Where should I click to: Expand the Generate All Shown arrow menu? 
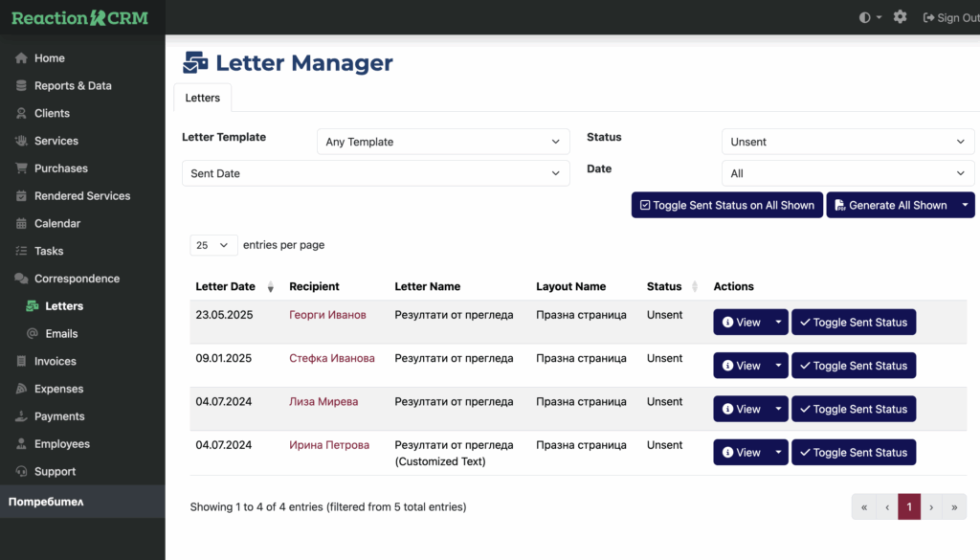click(x=965, y=205)
